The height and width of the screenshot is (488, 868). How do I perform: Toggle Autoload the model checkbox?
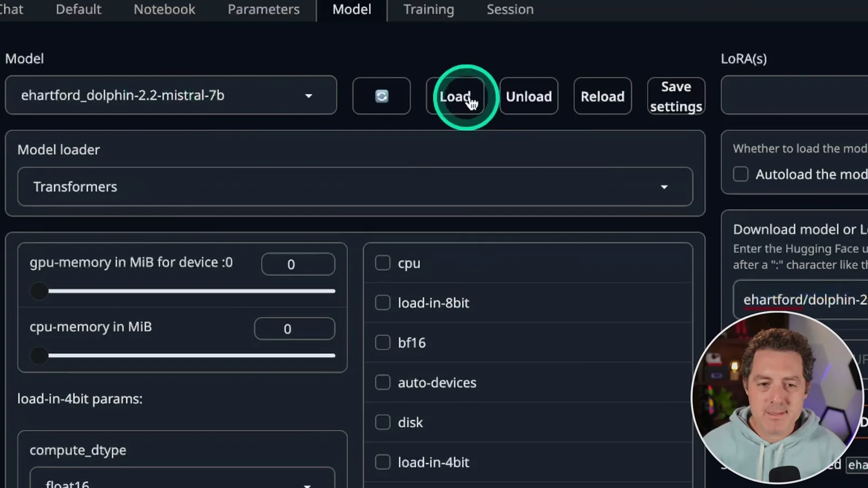pos(741,174)
